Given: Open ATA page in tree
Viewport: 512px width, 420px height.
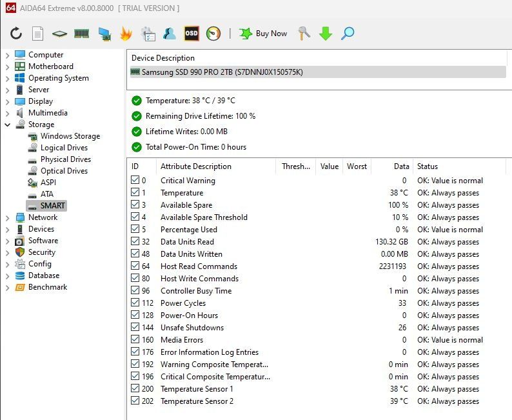Looking at the screenshot, I should pos(47,194).
